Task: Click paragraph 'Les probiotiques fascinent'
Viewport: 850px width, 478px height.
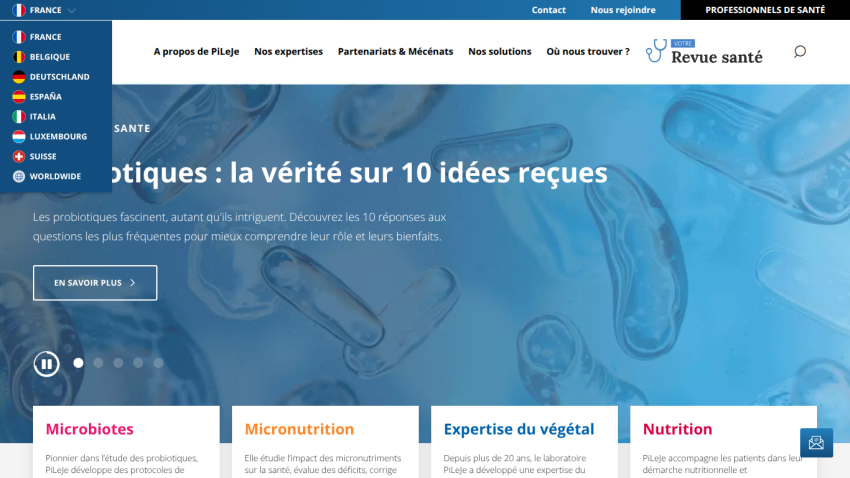Action: pos(239,227)
